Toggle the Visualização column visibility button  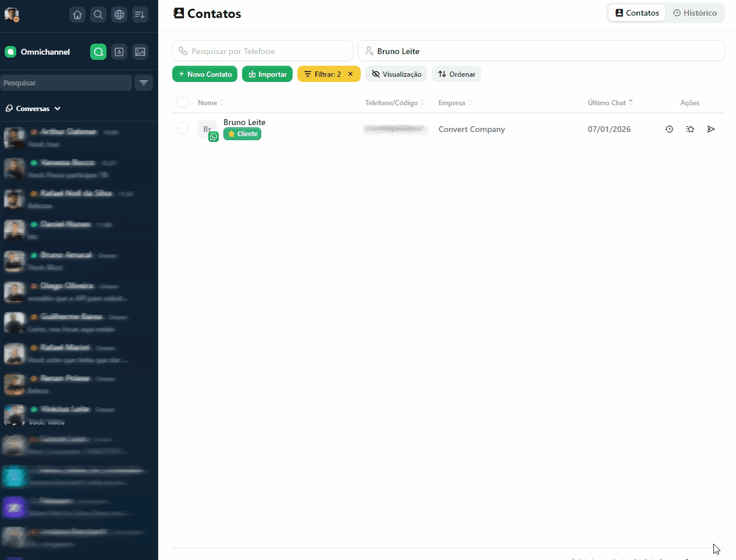coord(396,74)
